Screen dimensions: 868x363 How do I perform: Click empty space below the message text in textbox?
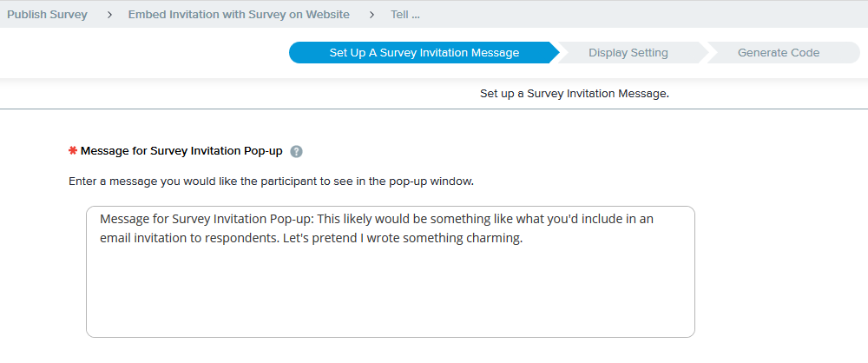[391, 295]
